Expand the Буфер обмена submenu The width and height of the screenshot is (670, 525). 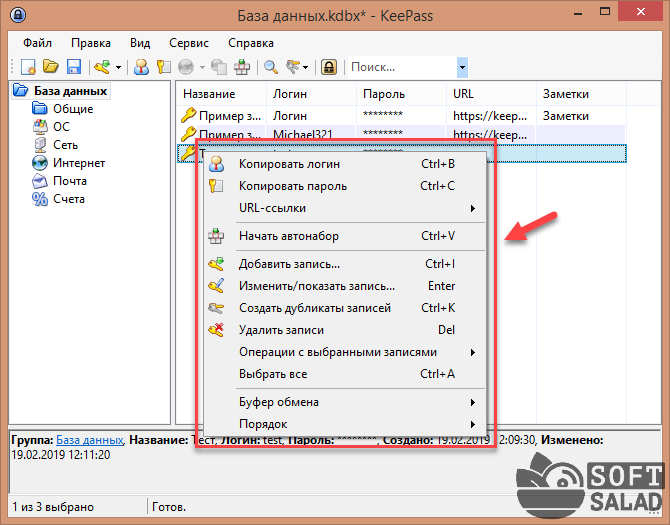pyautogui.click(x=344, y=402)
